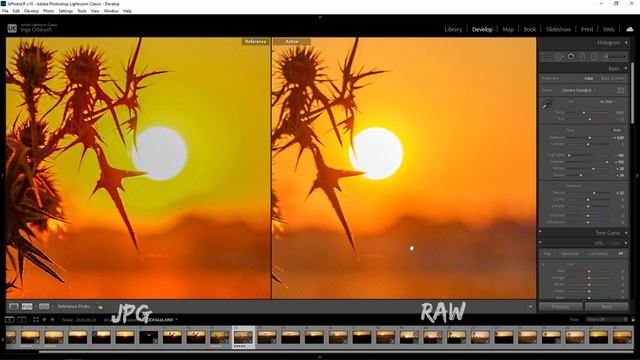This screenshot has height=360, width=640.
Task: Open the Filter dropdown above the filmstrip
Action: coord(606,320)
